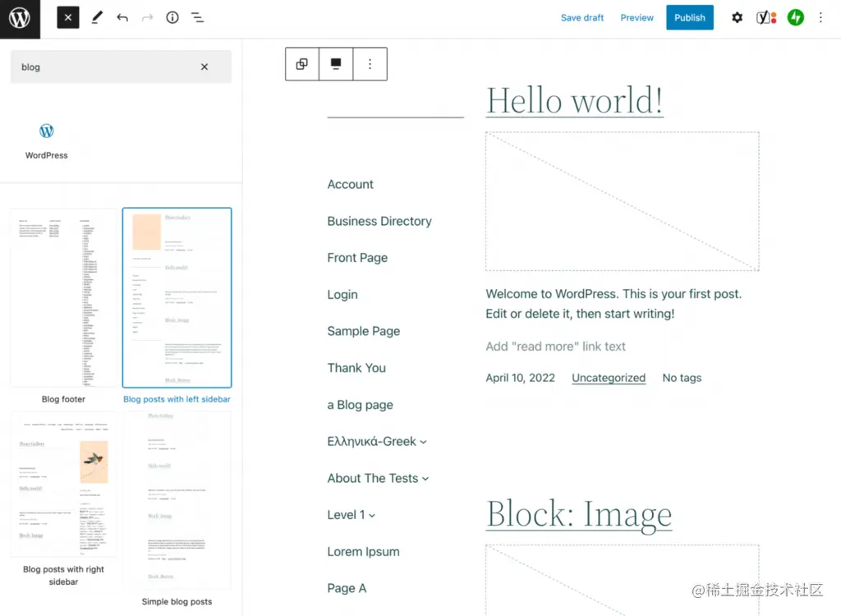The image size is (841, 616).
Task: Click the Thank You navigation link
Action: [x=356, y=368]
